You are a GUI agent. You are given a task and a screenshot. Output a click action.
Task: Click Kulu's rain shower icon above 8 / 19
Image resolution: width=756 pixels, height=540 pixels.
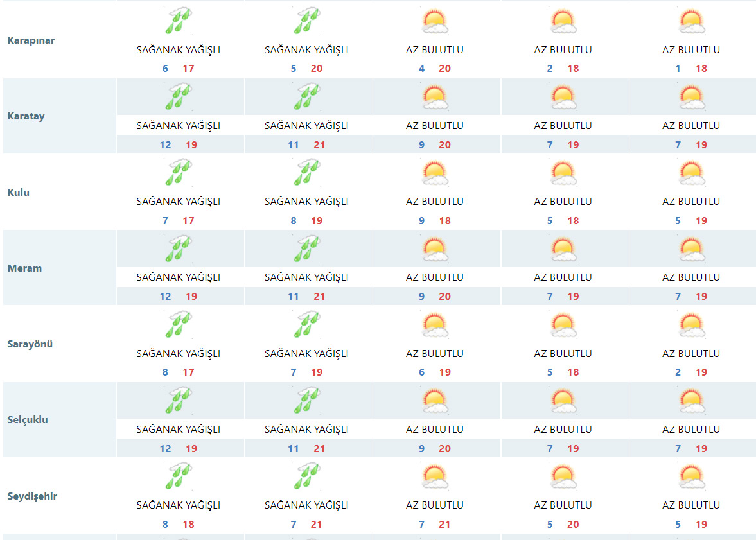click(306, 173)
